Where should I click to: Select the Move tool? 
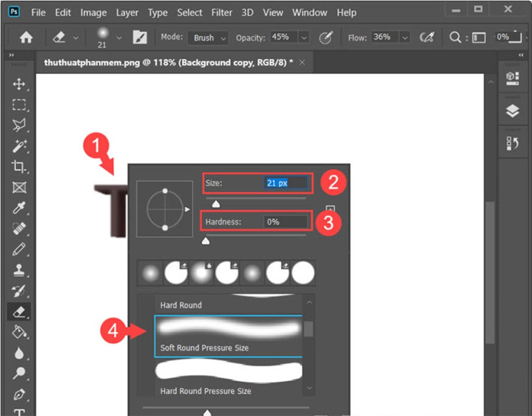[20, 85]
